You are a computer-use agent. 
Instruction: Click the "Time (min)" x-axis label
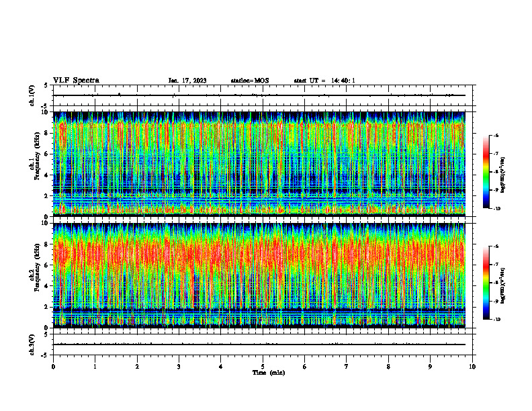coord(269,373)
